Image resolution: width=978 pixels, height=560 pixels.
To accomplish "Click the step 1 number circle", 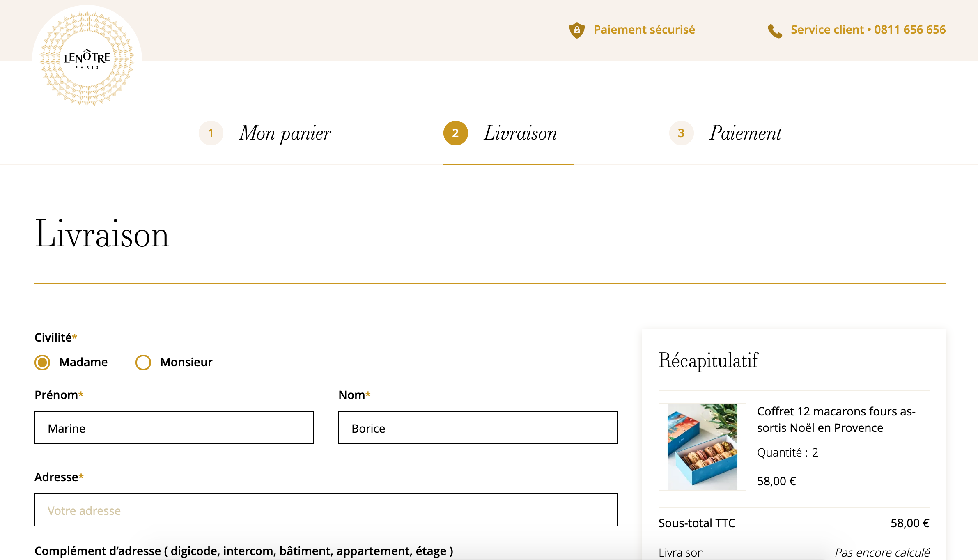I will pos(211,133).
